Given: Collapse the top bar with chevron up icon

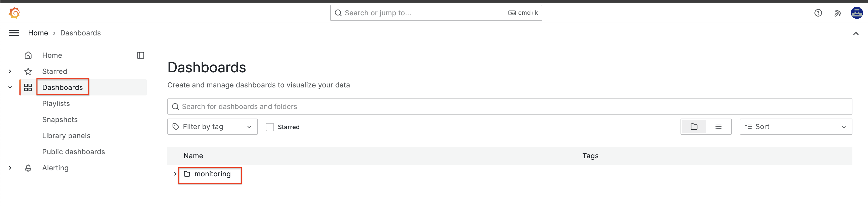Looking at the screenshot, I should pyautogui.click(x=855, y=33).
